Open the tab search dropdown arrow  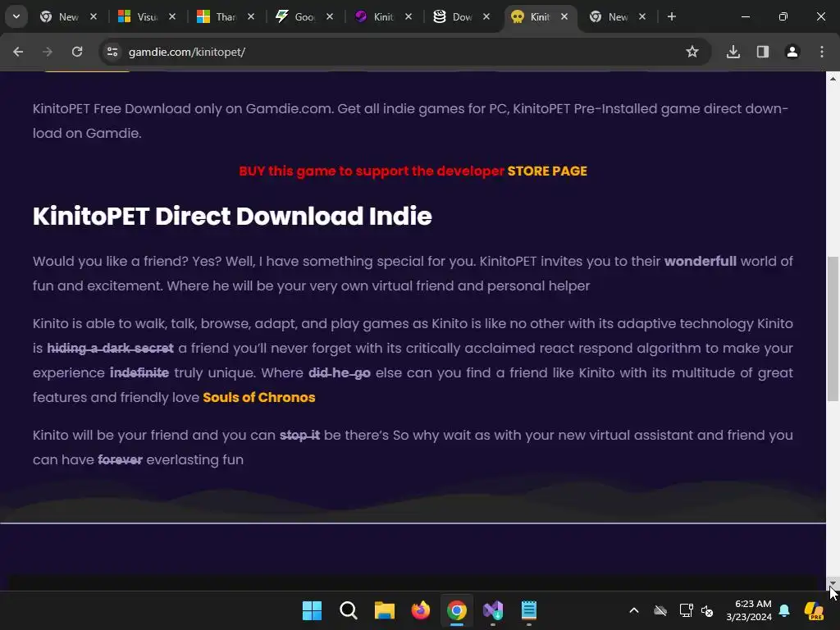click(x=16, y=16)
